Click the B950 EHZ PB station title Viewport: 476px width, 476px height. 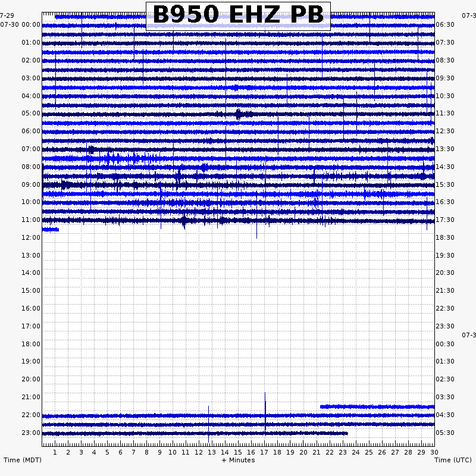[238, 15]
